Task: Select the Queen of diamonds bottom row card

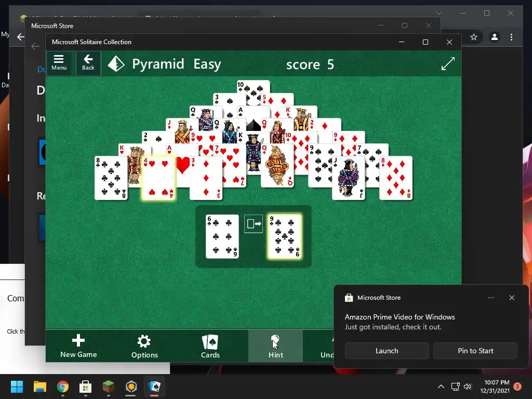Action: pyautogui.click(x=277, y=165)
